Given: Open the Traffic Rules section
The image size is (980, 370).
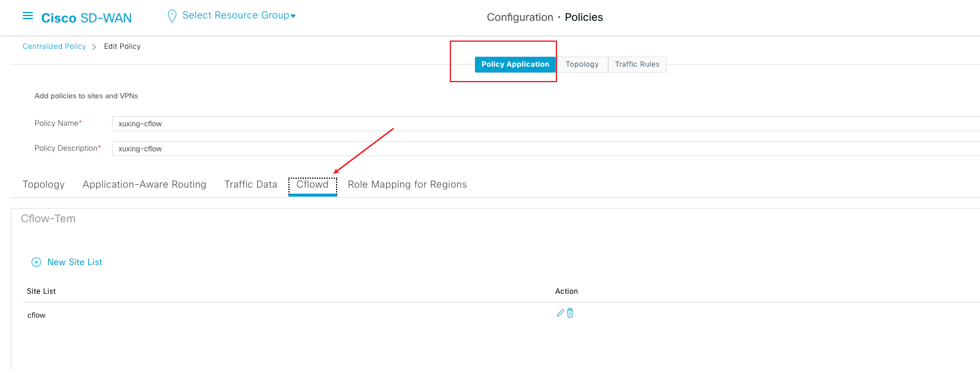Looking at the screenshot, I should [x=637, y=64].
